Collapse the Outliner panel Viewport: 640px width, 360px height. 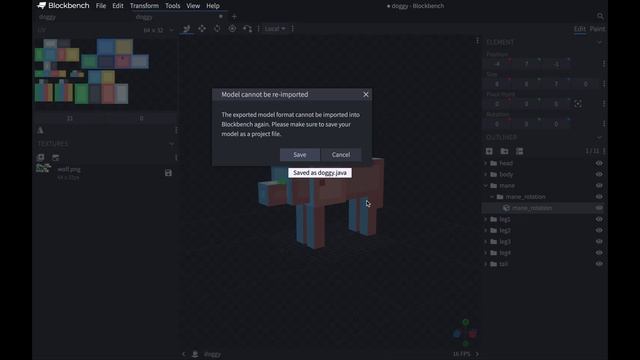(599, 137)
